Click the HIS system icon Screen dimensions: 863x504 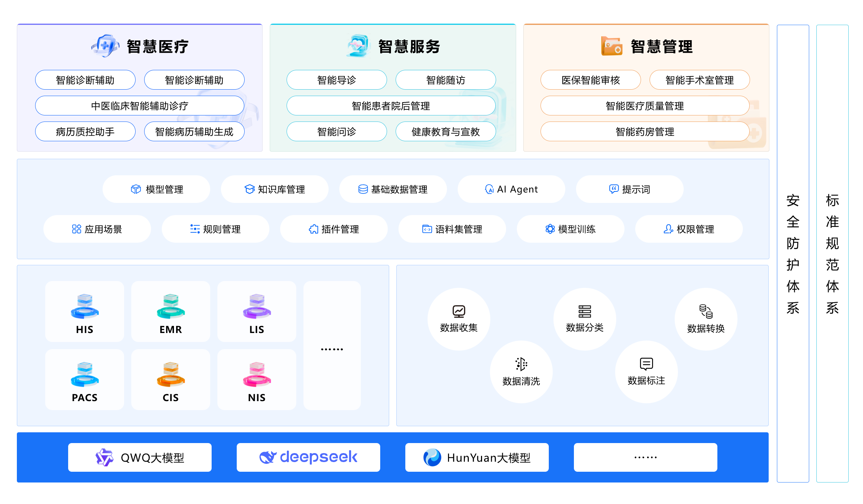[x=85, y=306]
